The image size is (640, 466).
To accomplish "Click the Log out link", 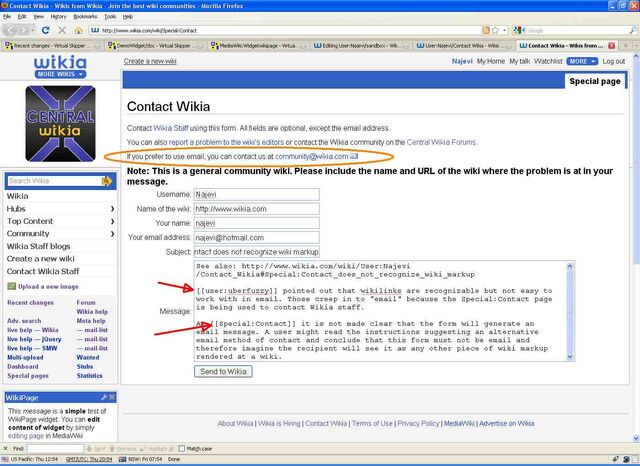I will point(614,61).
